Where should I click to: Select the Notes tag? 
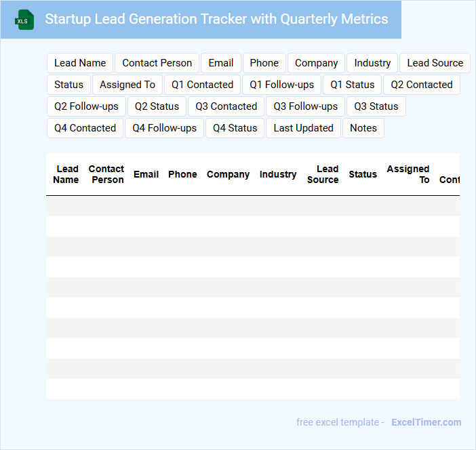point(363,128)
